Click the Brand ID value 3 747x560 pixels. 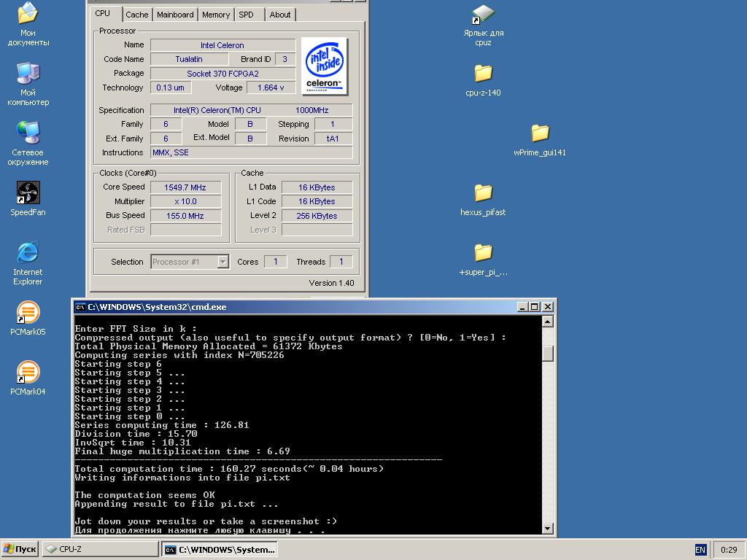point(285,59)
